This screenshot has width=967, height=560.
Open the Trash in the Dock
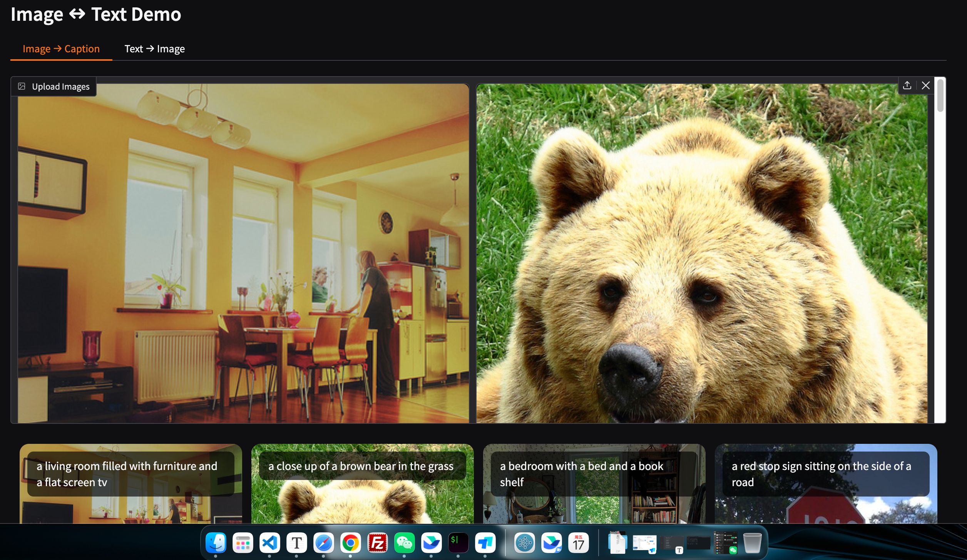[752, 543]
